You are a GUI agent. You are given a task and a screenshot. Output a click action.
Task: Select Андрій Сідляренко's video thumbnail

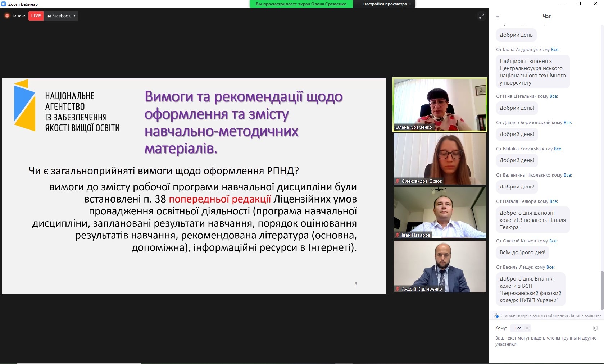[x=440, y=267]
